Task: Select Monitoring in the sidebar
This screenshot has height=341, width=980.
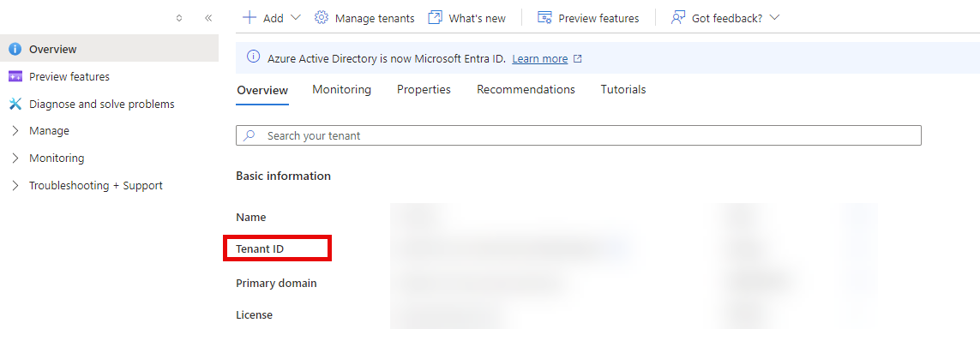Action: click(57, 159)
